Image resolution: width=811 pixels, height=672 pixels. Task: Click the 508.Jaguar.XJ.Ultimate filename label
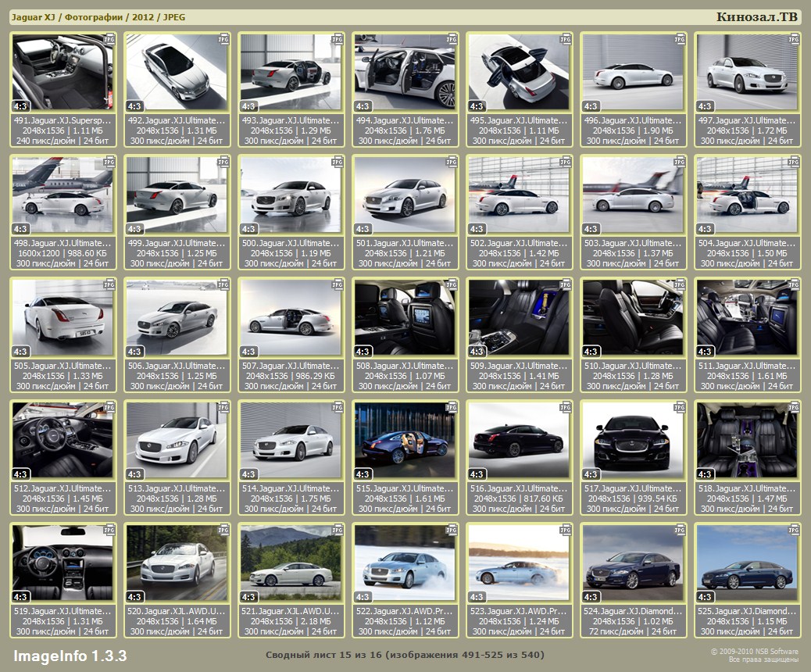405,366
